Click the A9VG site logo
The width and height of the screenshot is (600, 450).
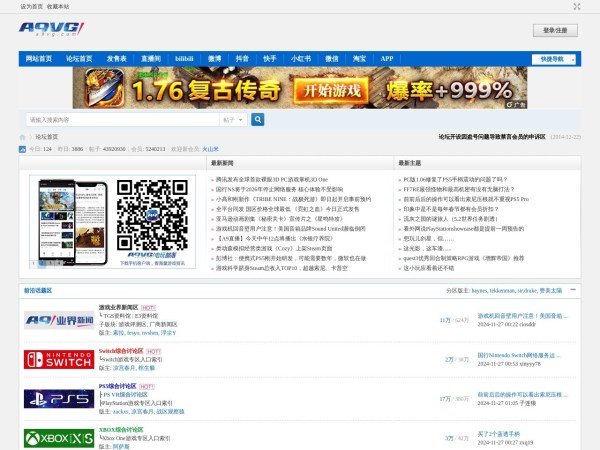[51, 28]
